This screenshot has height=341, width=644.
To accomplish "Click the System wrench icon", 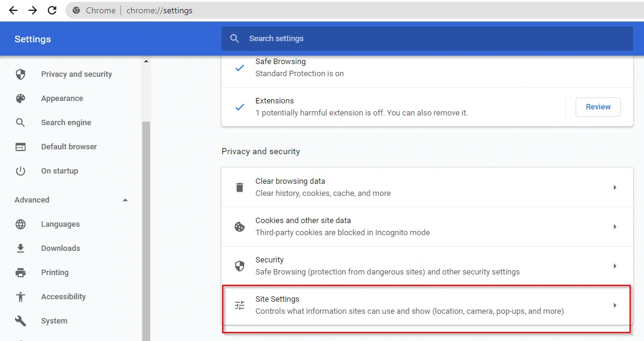I will (x=21, y=321).
